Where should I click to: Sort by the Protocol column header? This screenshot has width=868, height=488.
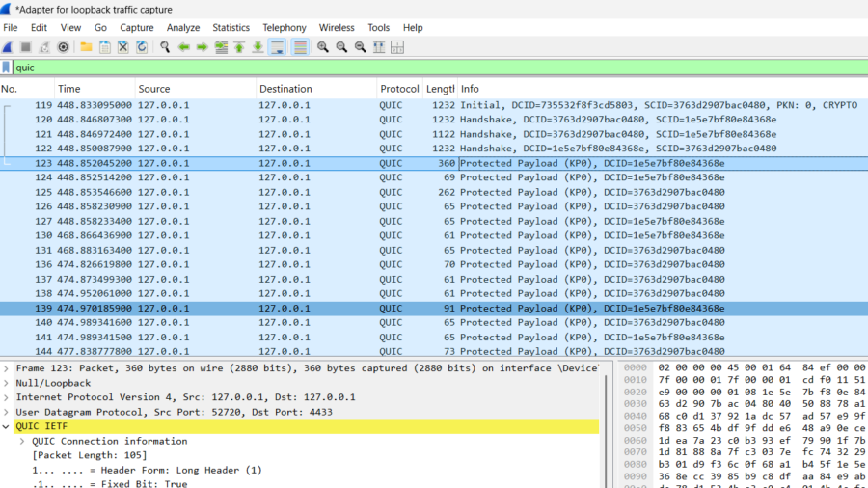click(399, 89)
